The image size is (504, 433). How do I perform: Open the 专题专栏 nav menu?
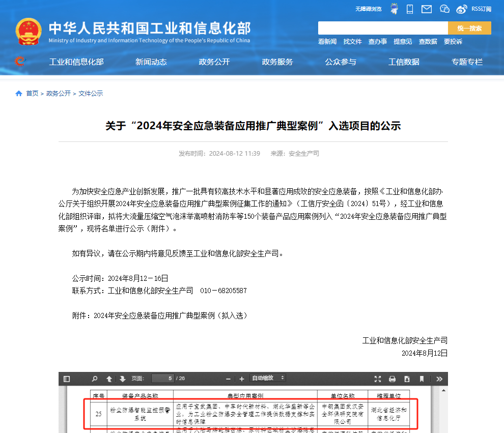[x=467, y=62]
